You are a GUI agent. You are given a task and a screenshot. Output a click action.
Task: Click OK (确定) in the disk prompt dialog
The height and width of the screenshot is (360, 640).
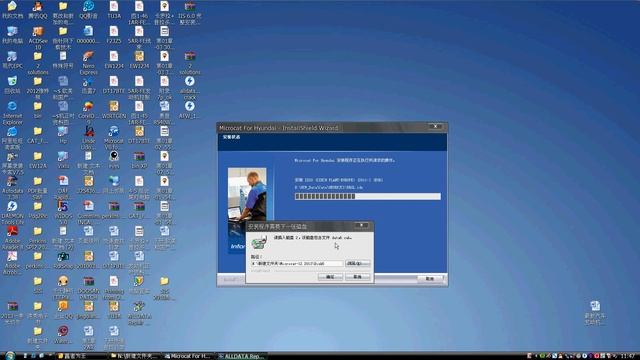pos(330,277)
